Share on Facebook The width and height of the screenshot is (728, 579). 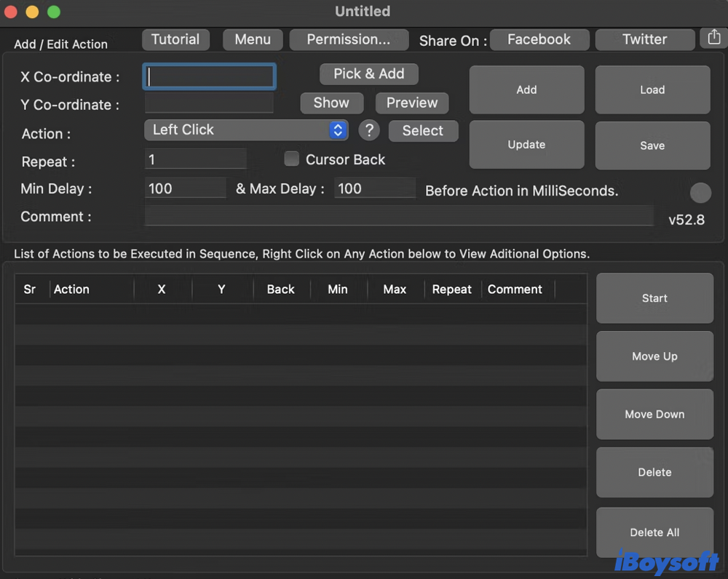(x=539, y=39)
